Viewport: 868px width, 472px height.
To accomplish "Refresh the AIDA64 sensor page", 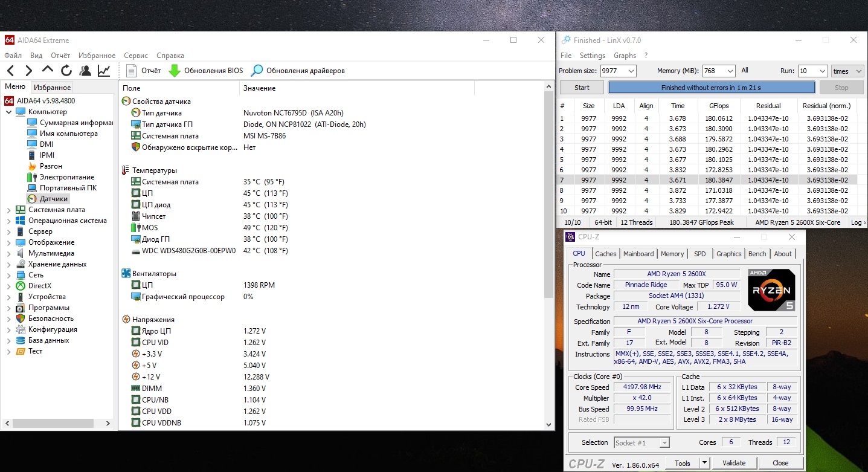I will (66, 71).
